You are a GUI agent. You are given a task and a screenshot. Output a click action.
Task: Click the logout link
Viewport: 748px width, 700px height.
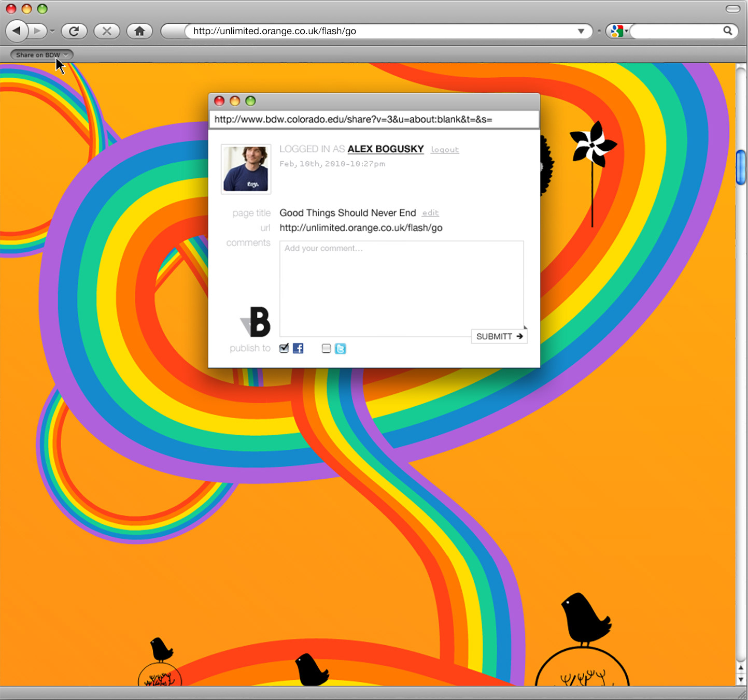[x=445, y=150]
